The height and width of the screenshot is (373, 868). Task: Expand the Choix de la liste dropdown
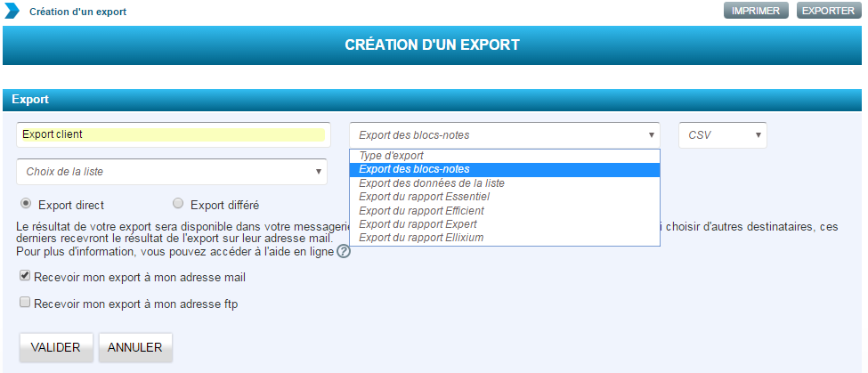coord(172,172)
